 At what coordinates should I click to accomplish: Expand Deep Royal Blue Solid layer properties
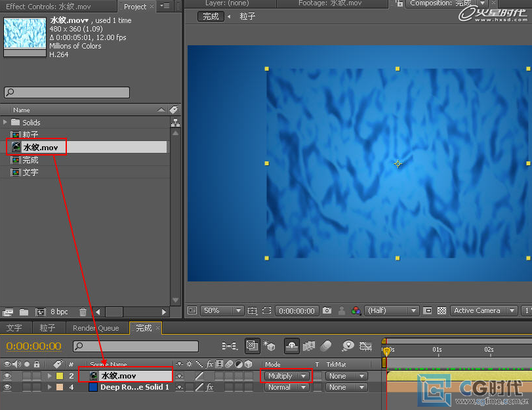pos(50,387)
